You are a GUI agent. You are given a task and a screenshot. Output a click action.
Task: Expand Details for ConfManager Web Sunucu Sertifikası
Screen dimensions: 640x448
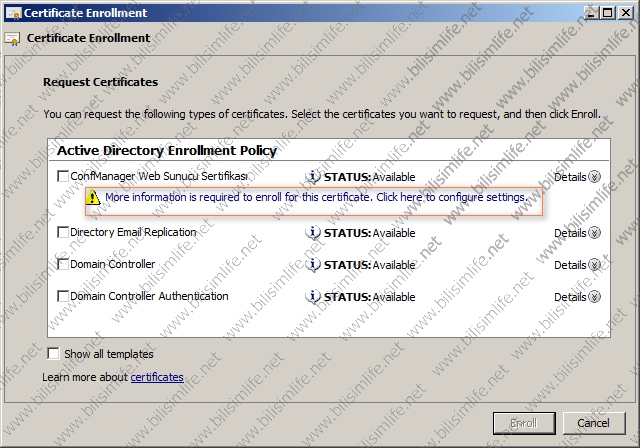577,177
